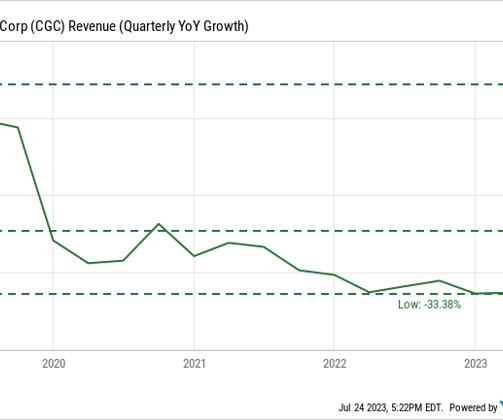Click the 'Low: -33.38%' annotation
This screenshot has width=503, height=420.
pyautogui.click(x=429, y=304)
